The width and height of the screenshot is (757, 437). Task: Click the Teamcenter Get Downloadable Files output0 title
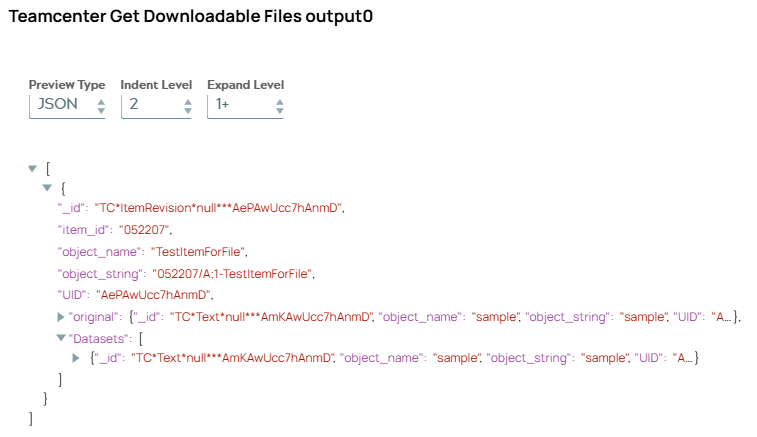(x=191, y=16)
